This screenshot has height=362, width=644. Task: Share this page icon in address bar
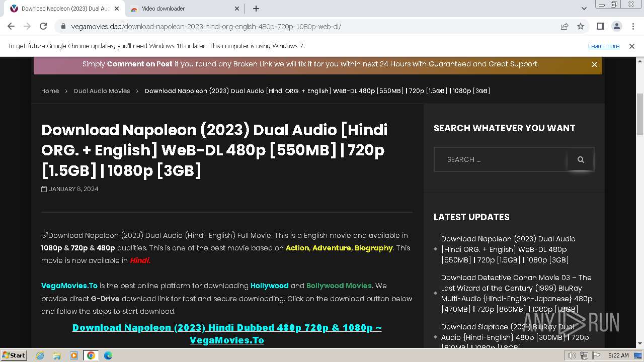pos(565,26)
